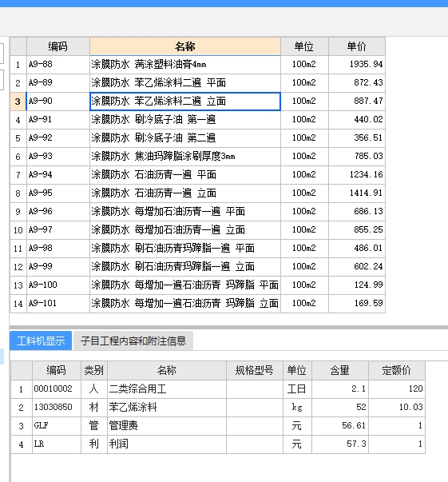Select row 刷冷底子油 第二遍
The width and height of the screenshot is (448, 482).
click(185, 138)
